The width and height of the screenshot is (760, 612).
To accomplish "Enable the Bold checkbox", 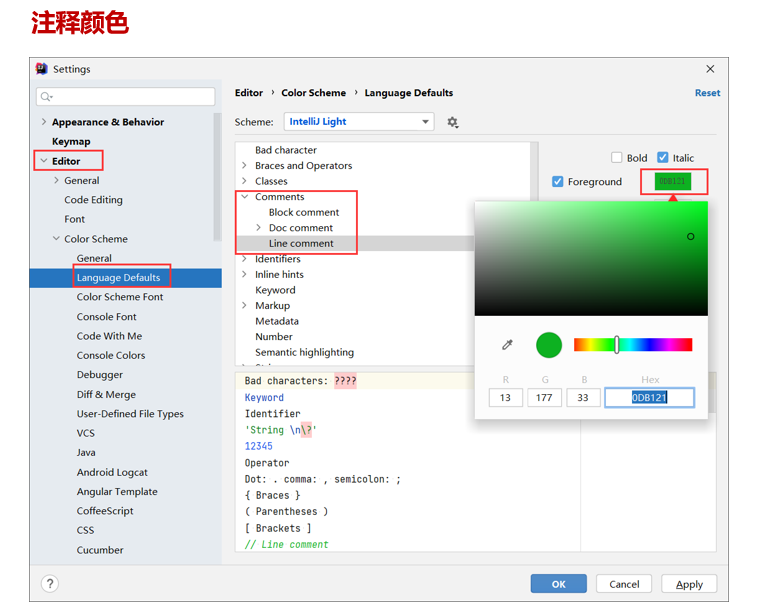I will 617,157.
